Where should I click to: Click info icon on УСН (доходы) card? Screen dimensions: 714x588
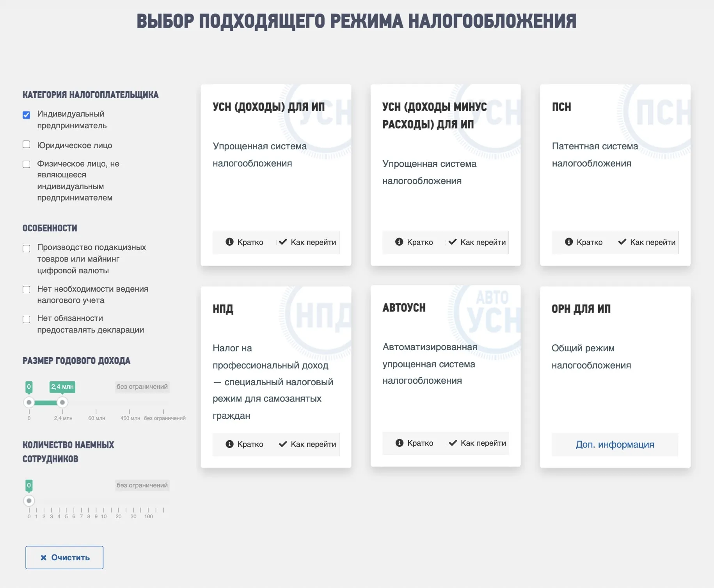229,242
